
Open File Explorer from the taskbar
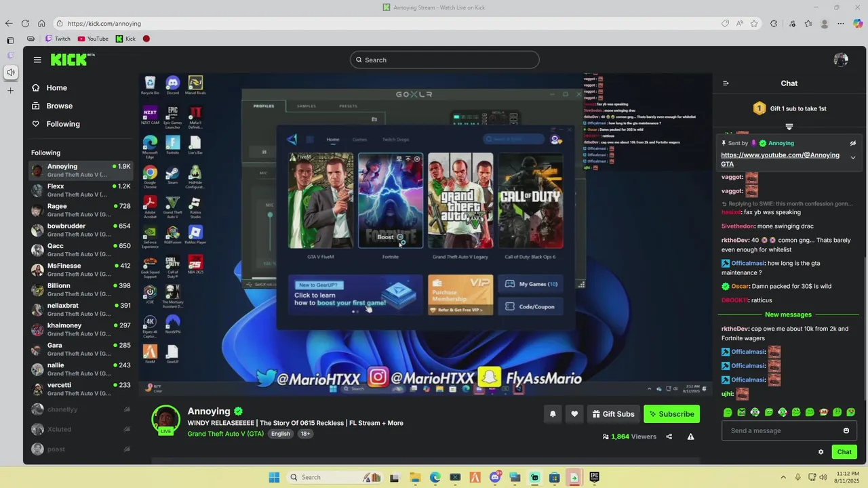(415, 477)
